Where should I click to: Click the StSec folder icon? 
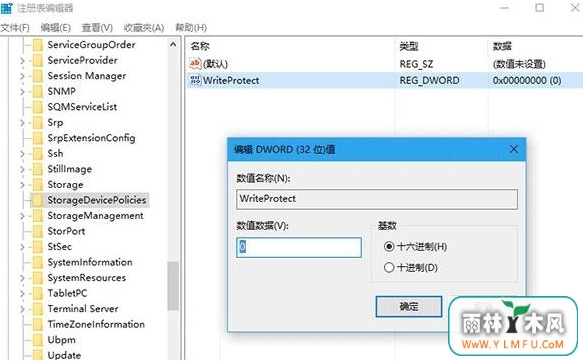38,246
